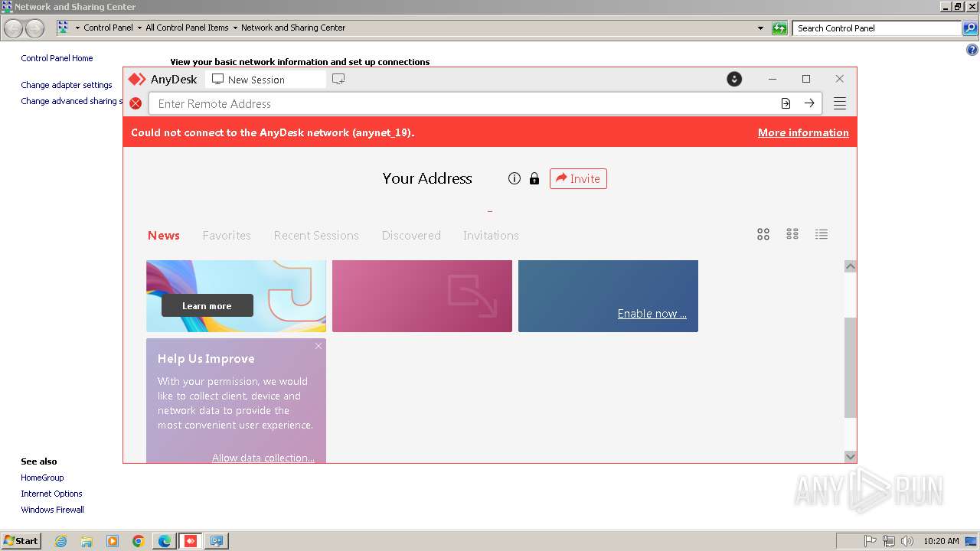The width and height of the screenshot is (980, 551).
Task: Select the News tab
Action: (x=164, y=235)
